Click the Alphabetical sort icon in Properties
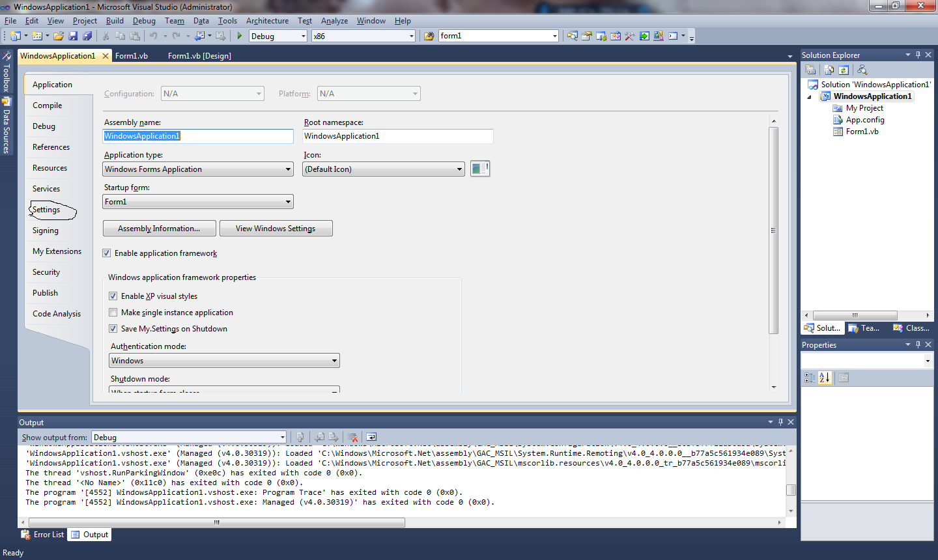Screen dimensions: 938x560 tap(825, 377)
